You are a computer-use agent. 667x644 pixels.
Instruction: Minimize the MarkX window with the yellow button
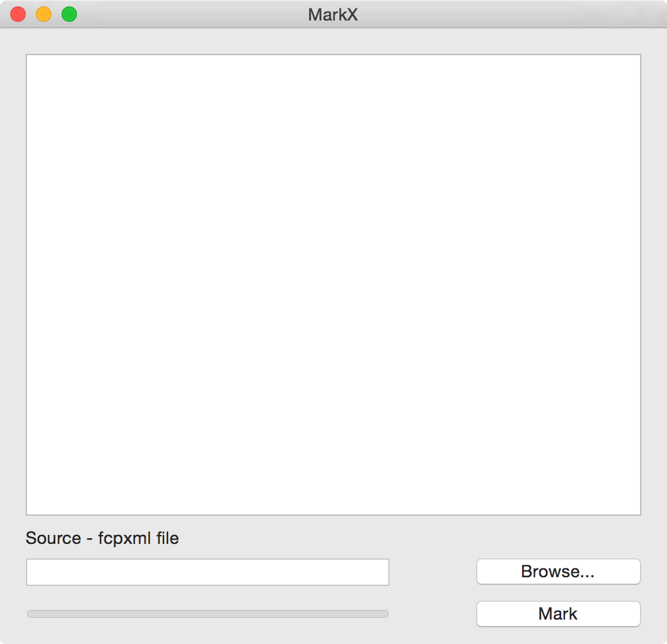[x=44, y=14]
